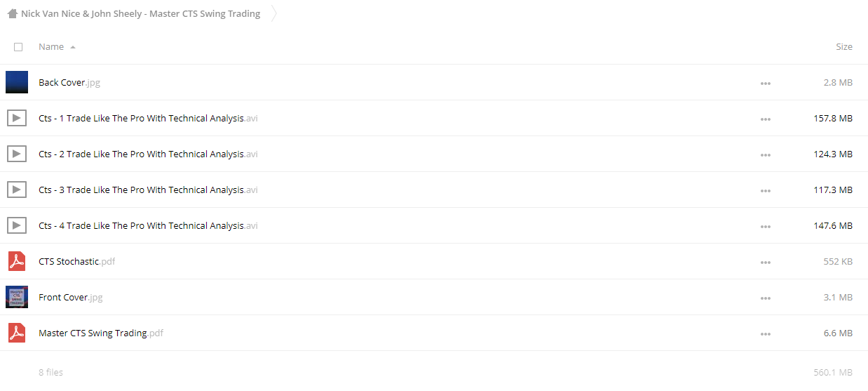Click play icon of Cts - 4 video
This screenshot has height=391, width=868.
(17, 225)
